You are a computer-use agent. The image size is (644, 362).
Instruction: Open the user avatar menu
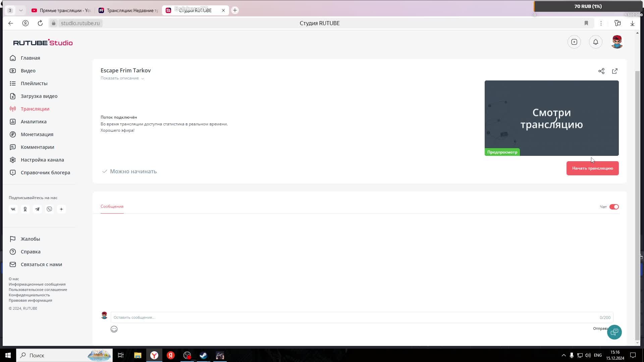[x=617, y=42]
